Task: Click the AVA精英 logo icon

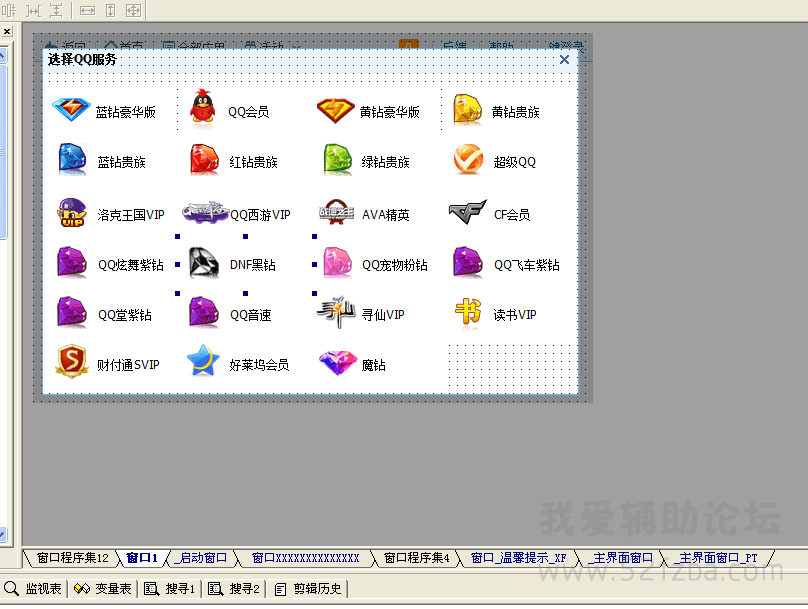Action: (336, 212)
